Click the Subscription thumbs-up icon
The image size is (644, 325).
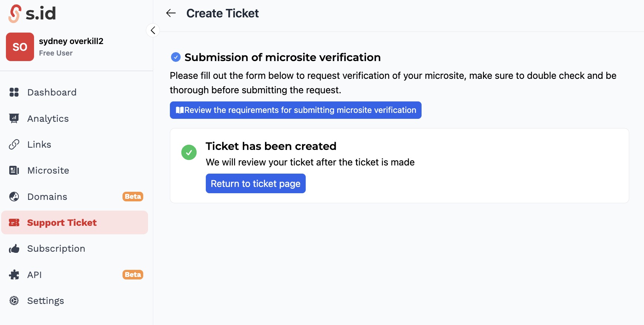pyautogui.click(x=14, y=249)
